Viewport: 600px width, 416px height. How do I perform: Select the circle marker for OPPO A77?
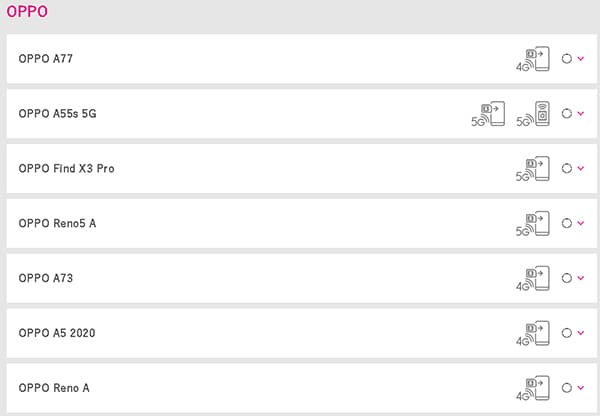(567, 59)
